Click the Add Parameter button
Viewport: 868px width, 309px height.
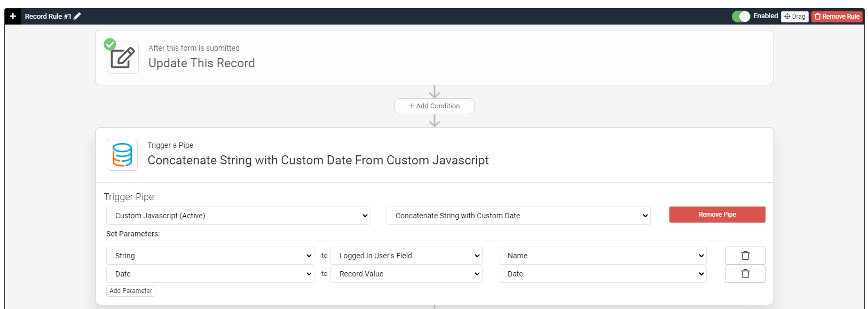coord(131,291)
